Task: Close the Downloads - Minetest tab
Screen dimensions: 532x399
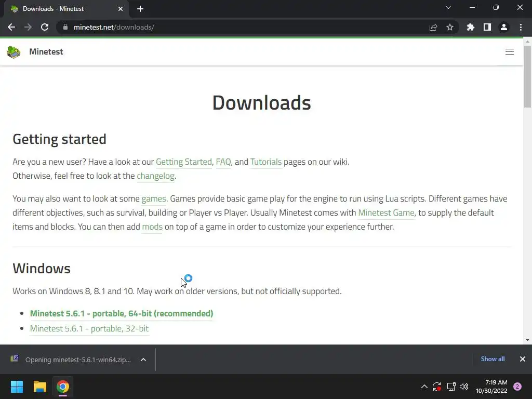Action: [121, 9]
